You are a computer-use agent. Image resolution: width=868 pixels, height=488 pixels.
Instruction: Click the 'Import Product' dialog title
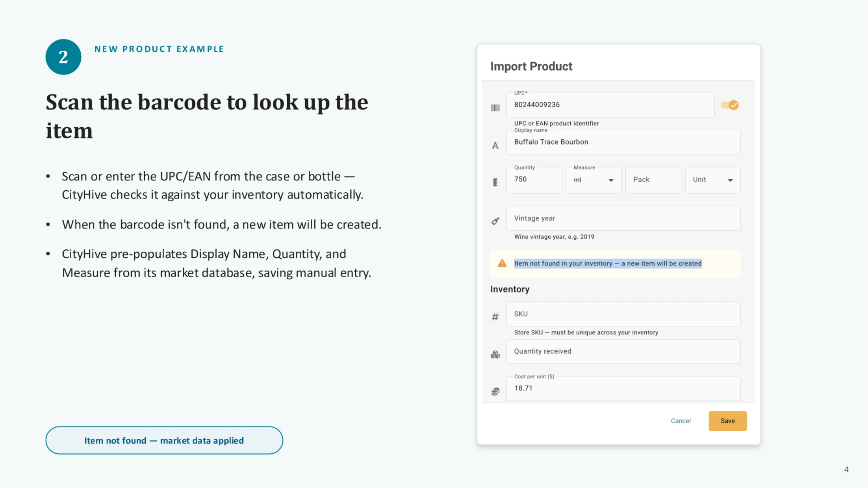pos(531,67)
